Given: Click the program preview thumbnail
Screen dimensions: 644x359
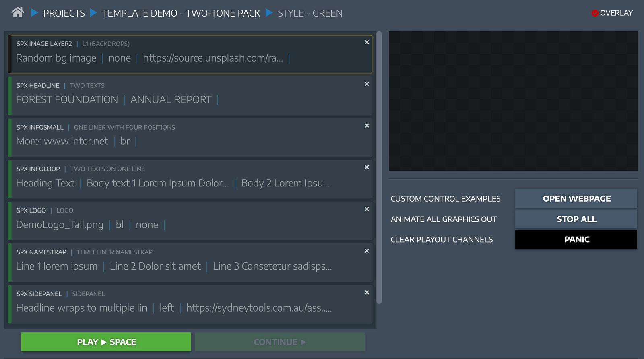Looking at the screenshot, I should click(513, 101).
